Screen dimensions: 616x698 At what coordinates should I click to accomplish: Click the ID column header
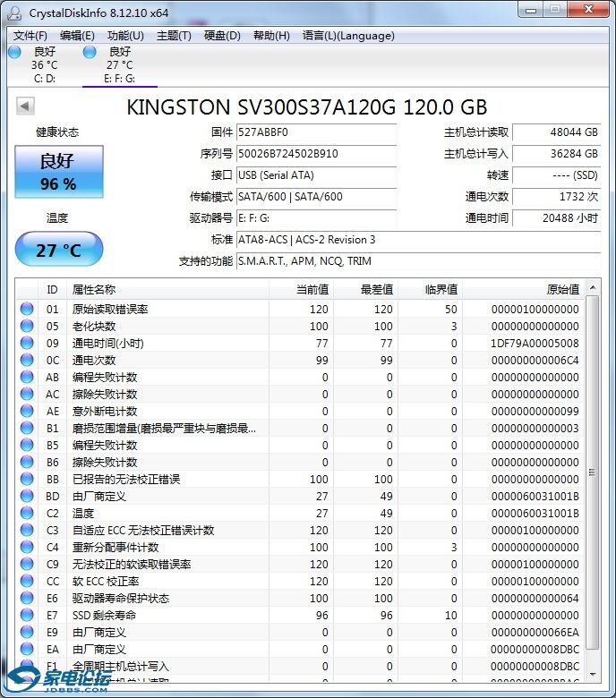52,290
